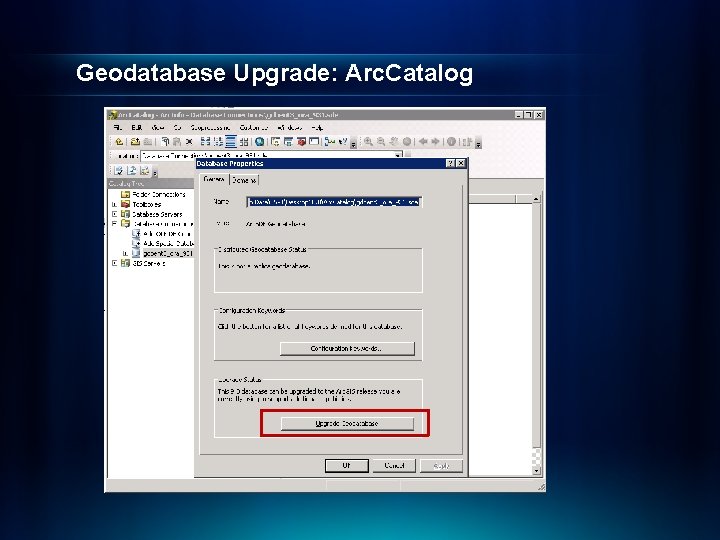The height and width of the screenshot is (540, 720).
Task: Switch to Thumbnails view icon
Action: pos(244,142)
